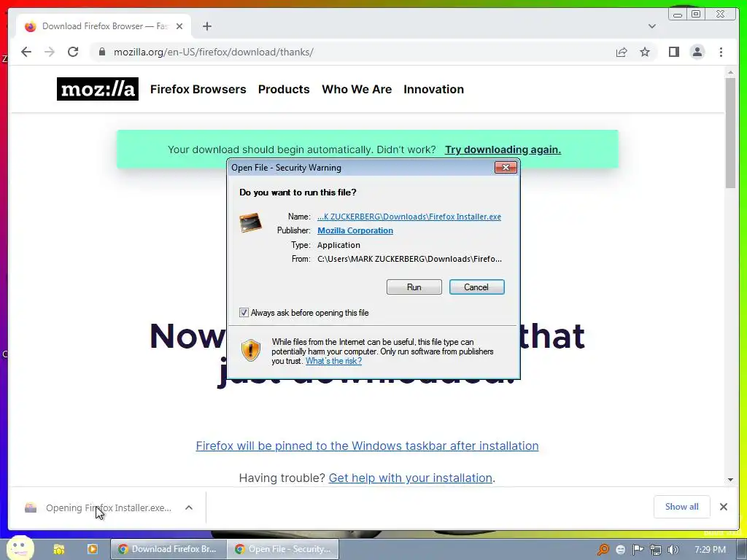Click the warning shield icon
Image resolution: width=747 pixels, height=560 pixels.
(x=251, y=350)
